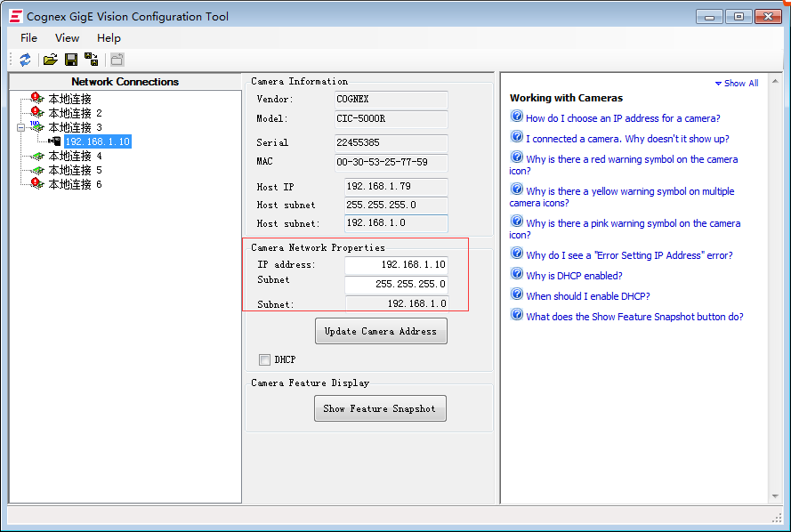Screen dimensions: 791x532
Task: Select the adapter icon beside 本地连接 6
Action: [36, 184]
